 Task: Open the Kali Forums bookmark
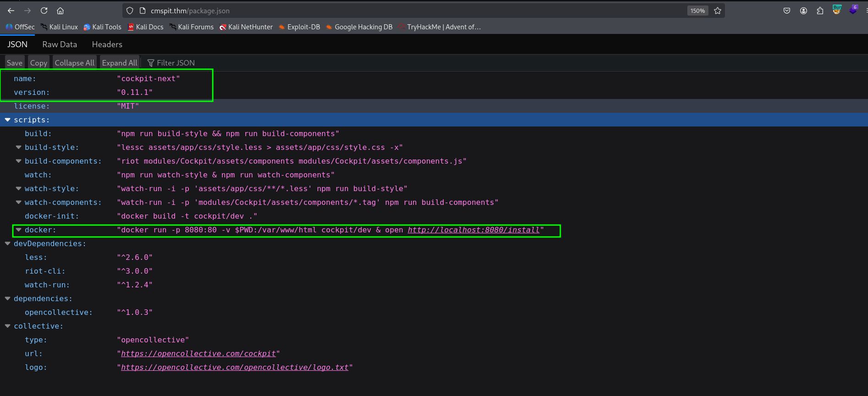point(191,27)
